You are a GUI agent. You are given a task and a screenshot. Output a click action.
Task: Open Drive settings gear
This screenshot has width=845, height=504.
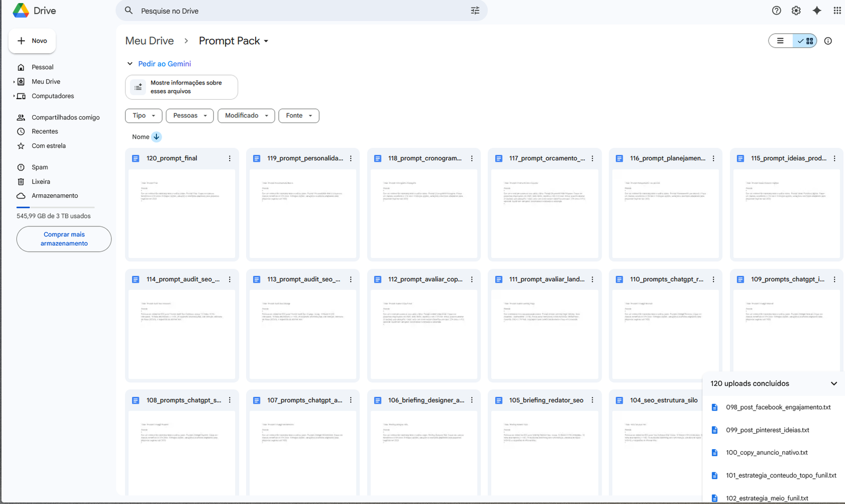[x=796, y=11]
